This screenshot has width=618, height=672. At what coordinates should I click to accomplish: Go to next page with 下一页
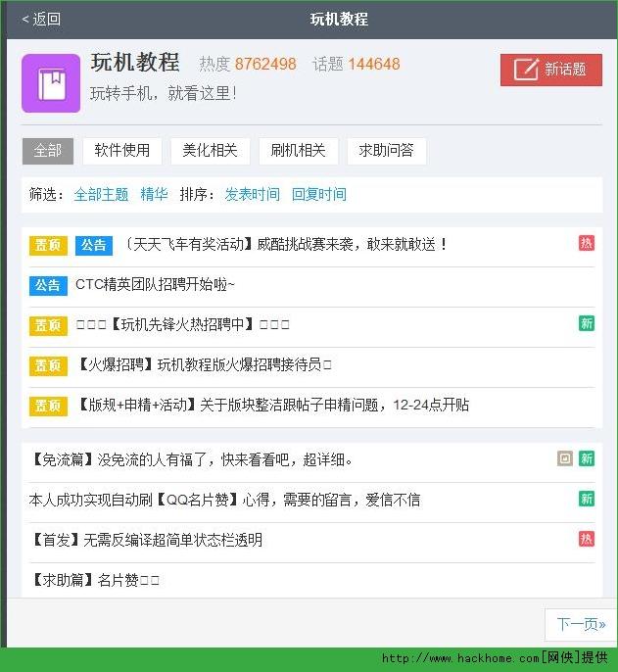[580, 624]
